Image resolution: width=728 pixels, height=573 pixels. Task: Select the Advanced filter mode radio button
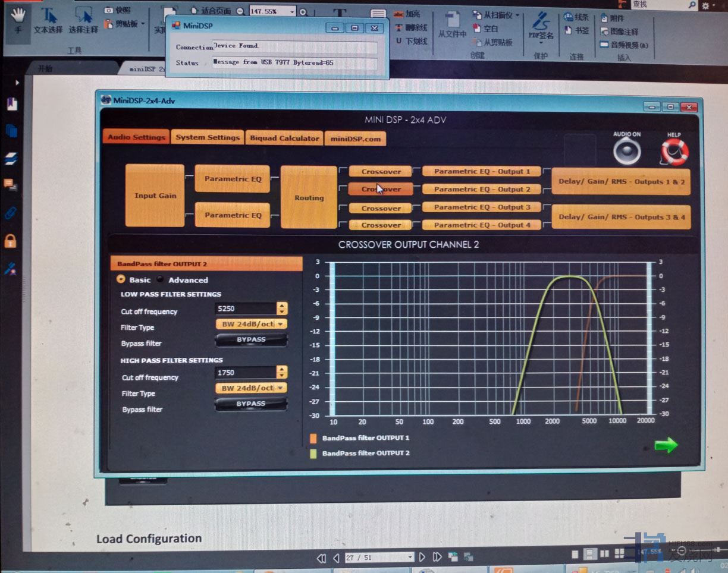coord(161,280)
